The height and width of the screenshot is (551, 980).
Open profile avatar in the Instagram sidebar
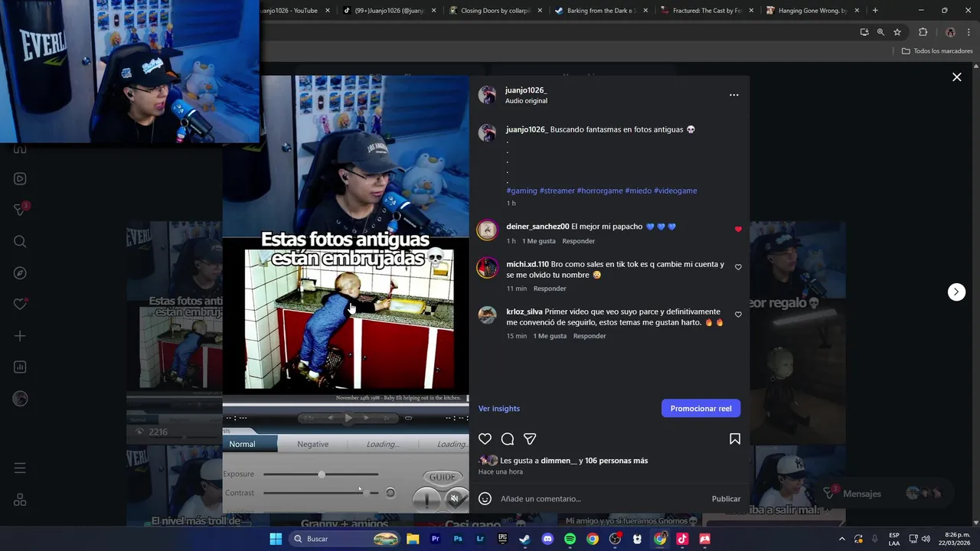(x=20, y=399)
